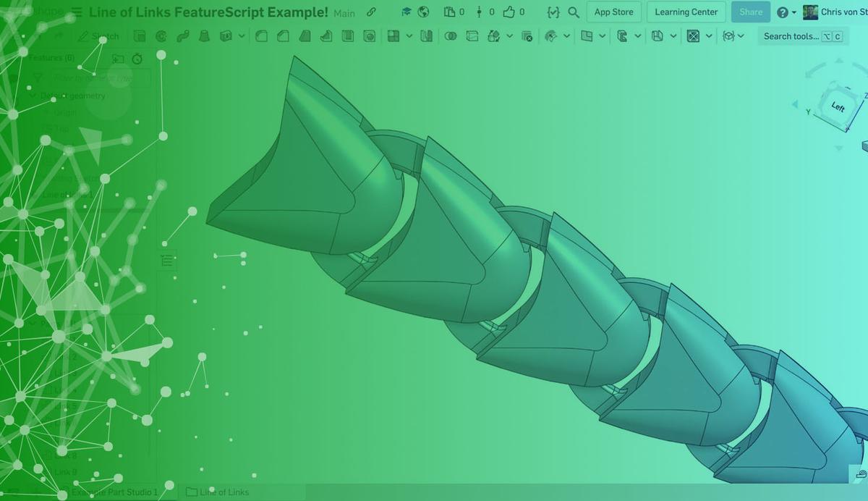Click the Share button

[750, 12]
